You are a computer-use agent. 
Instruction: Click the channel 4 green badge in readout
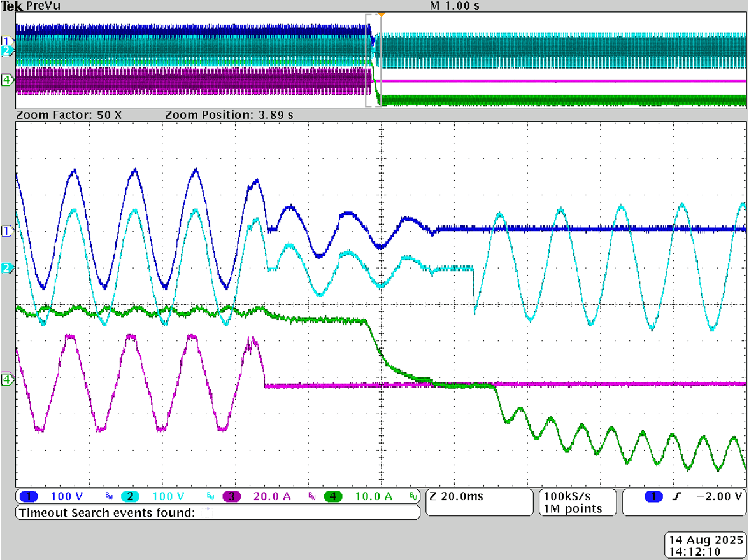tap(333, 496)
